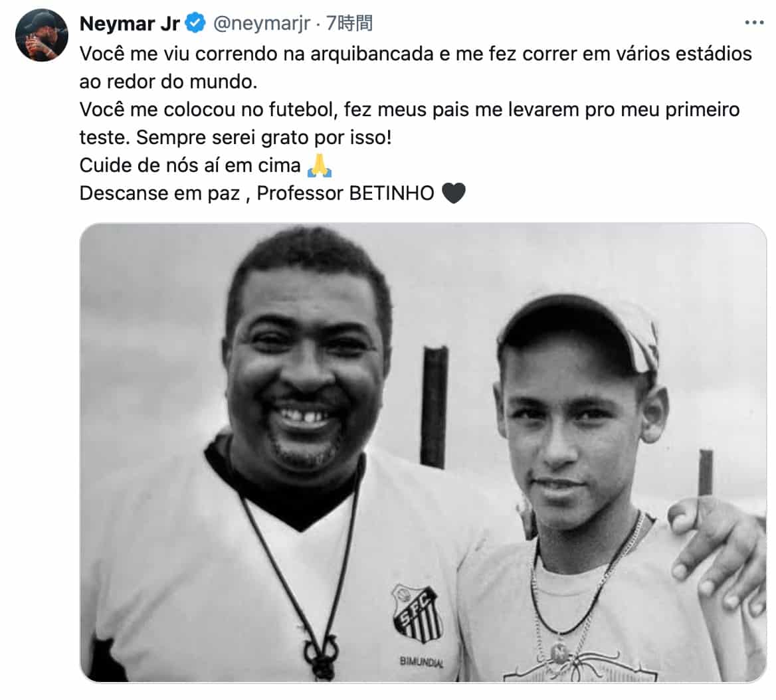Click the text 'ao redor do mundo.'

168,82
